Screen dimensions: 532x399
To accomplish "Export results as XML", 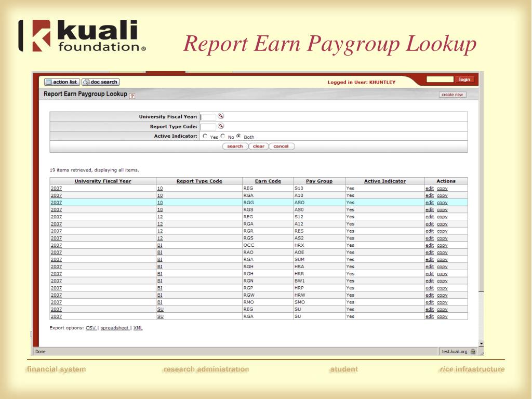I will pos(138,328).
